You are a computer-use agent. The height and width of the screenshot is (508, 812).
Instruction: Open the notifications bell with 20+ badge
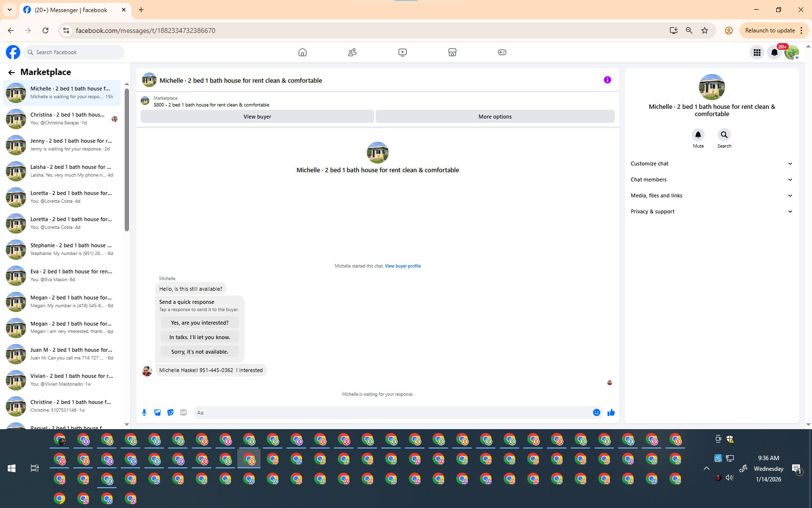click(774, 52)
